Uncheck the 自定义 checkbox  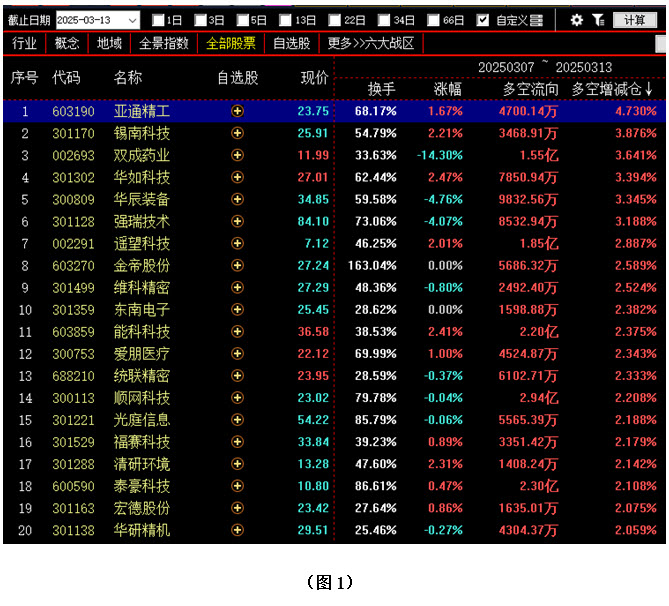483,20
